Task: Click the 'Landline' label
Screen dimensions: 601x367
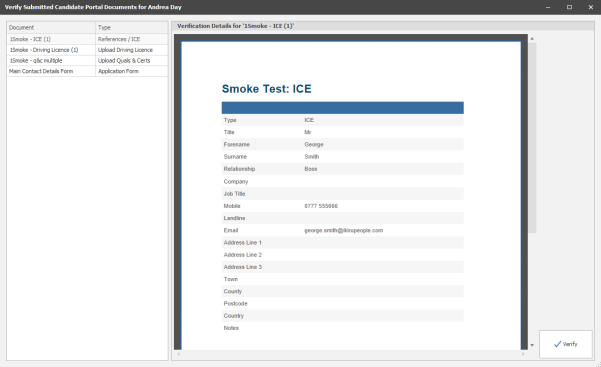Action: point(234,218)
